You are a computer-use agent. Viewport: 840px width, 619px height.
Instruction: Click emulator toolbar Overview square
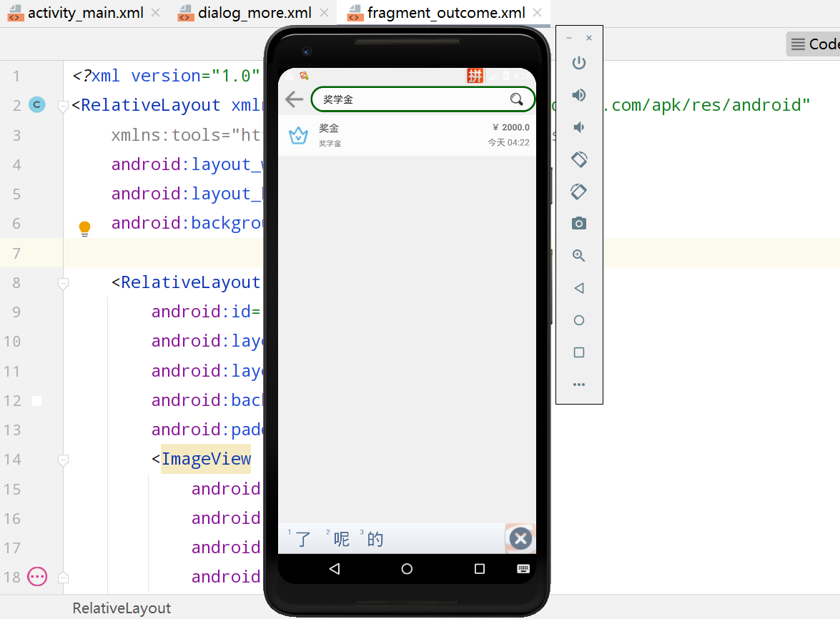578,352
